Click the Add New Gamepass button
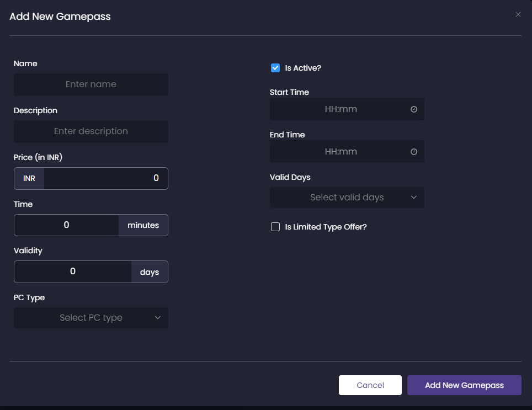The image size is (532, 410). pos(464,385)
